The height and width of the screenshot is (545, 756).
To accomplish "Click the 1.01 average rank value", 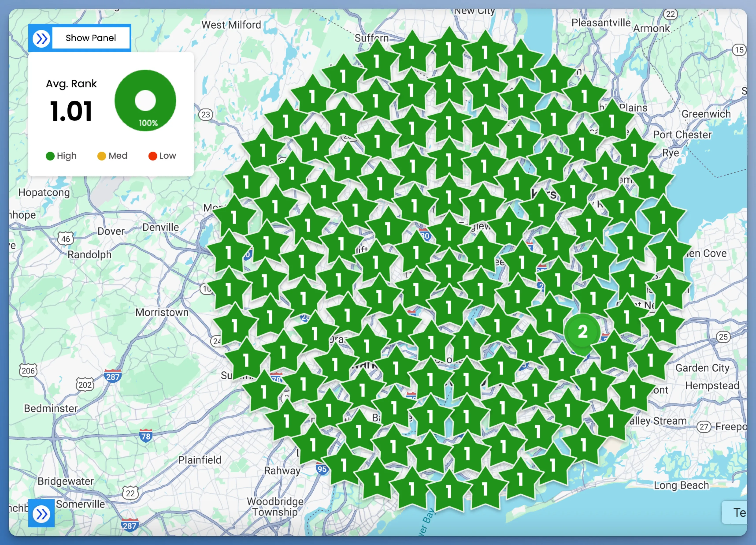I will point(71,111).
